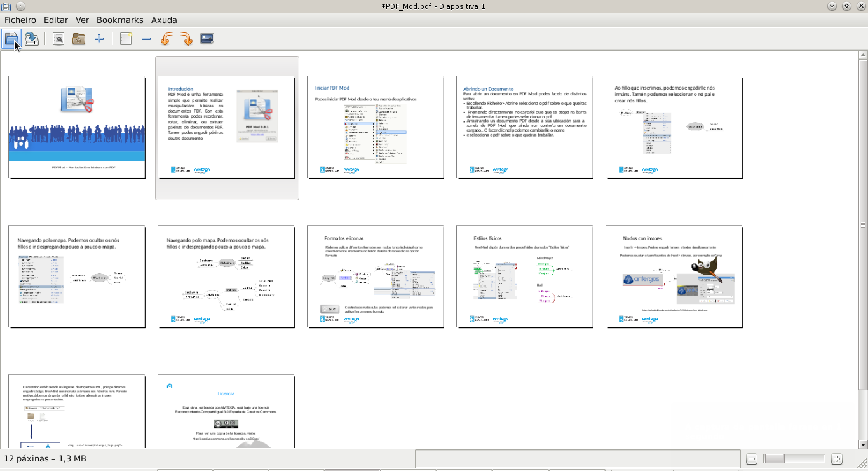The height and width of the screenshot is (471, 868).
Task: Open the Bookmarks menu
Action: [x=119, y=20]
